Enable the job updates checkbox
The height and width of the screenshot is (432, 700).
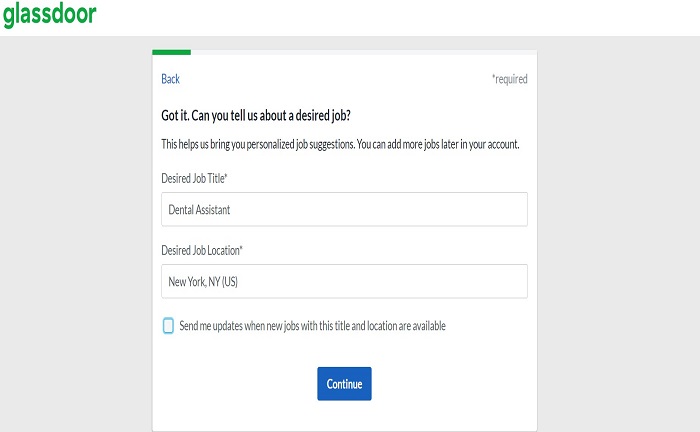click(168, 326)
